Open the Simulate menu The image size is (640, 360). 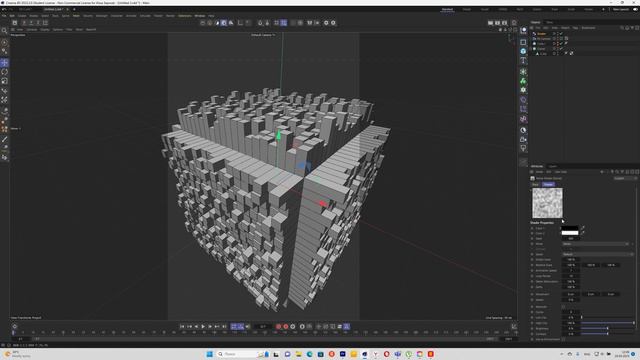point(145,16)
